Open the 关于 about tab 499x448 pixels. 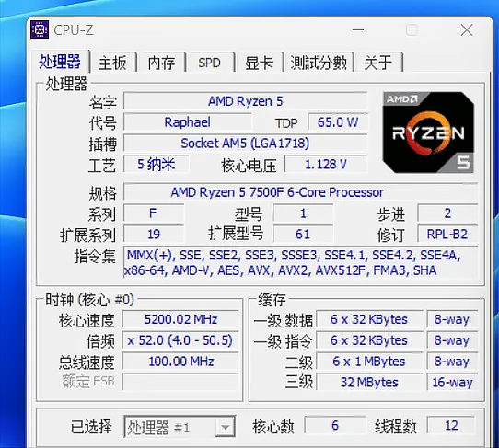click(x=378, y=63)
